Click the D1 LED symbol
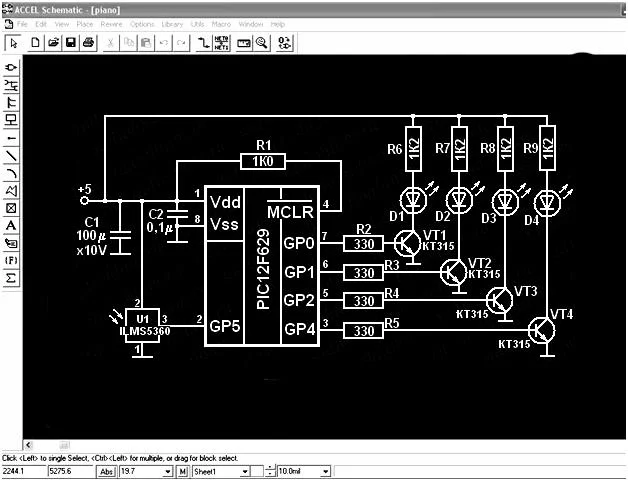The image size is (628, 481). (413, 199)
